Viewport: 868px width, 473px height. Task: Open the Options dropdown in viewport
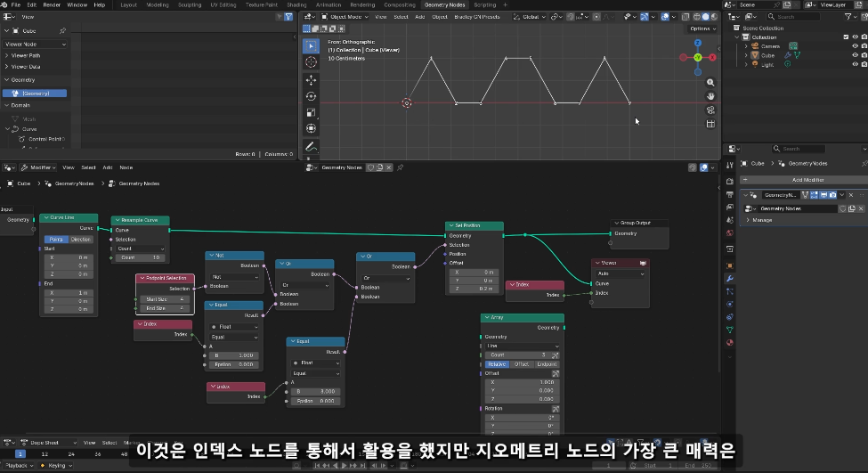click(702, 29)
